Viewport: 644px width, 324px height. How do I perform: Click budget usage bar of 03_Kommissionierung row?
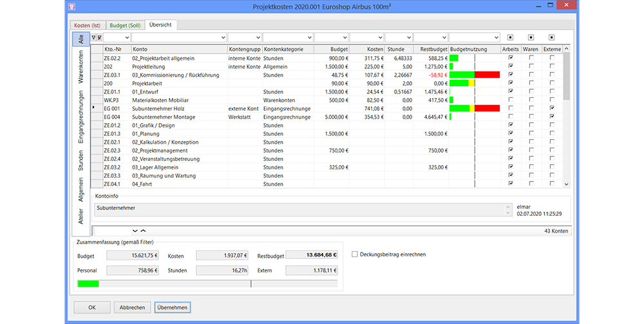(475, 75)
